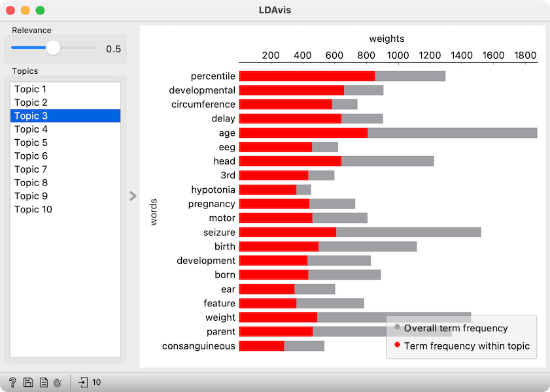The height and width of the screenshot is (392, 550).
Task: Click the word label 'eeg'
Action: tap(227, 148)
